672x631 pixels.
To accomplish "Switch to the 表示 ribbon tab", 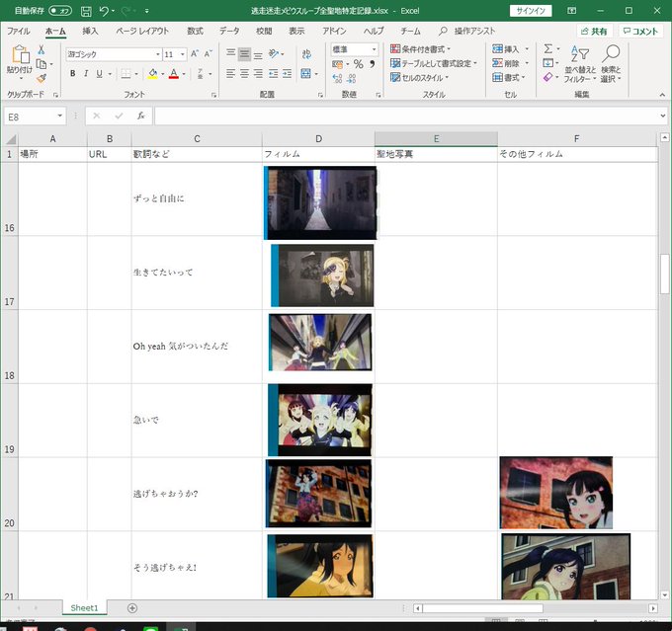I will pyautogui.click(x=296, y=31).
